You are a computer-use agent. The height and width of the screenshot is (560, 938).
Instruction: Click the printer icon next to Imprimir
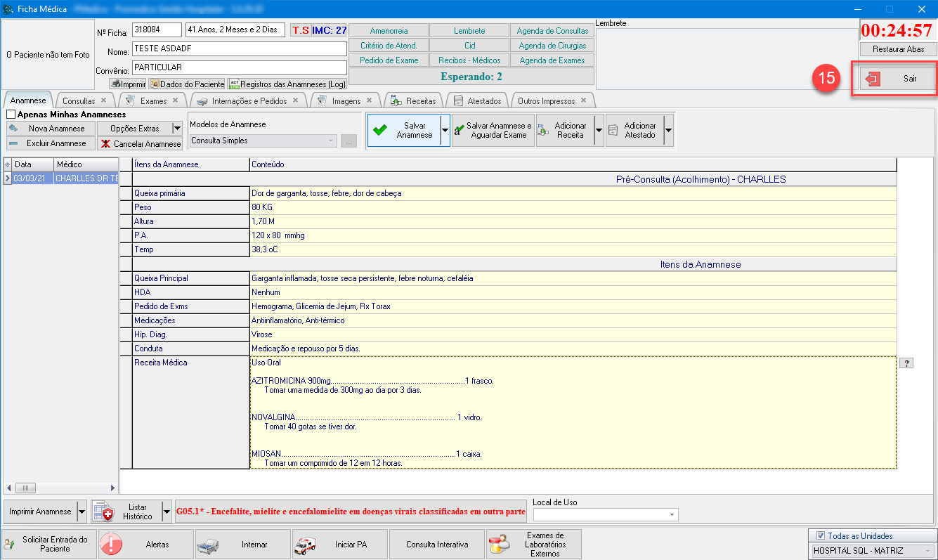point(116,84)
